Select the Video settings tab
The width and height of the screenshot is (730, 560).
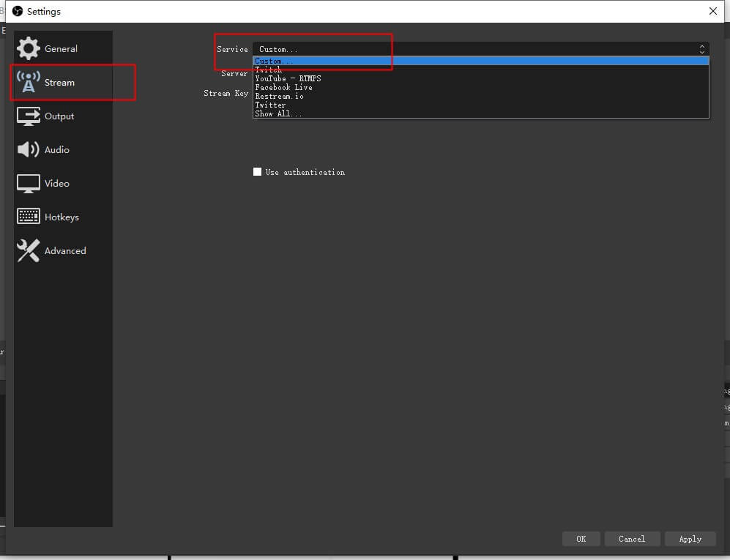(x=63, y=184)
